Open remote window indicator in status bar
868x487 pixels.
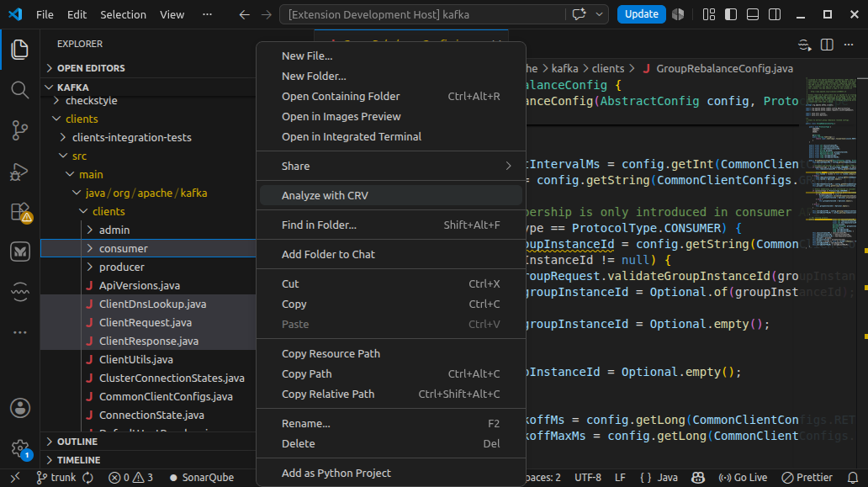[15, 477]
